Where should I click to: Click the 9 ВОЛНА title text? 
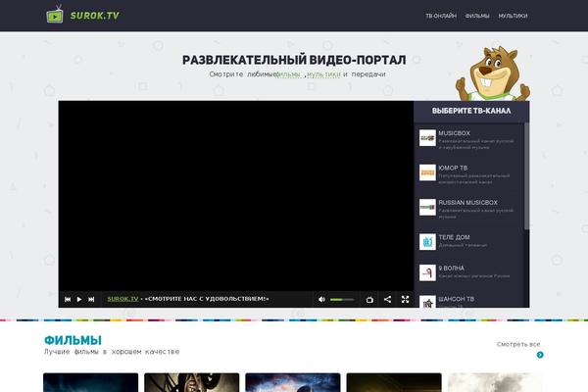451,269
